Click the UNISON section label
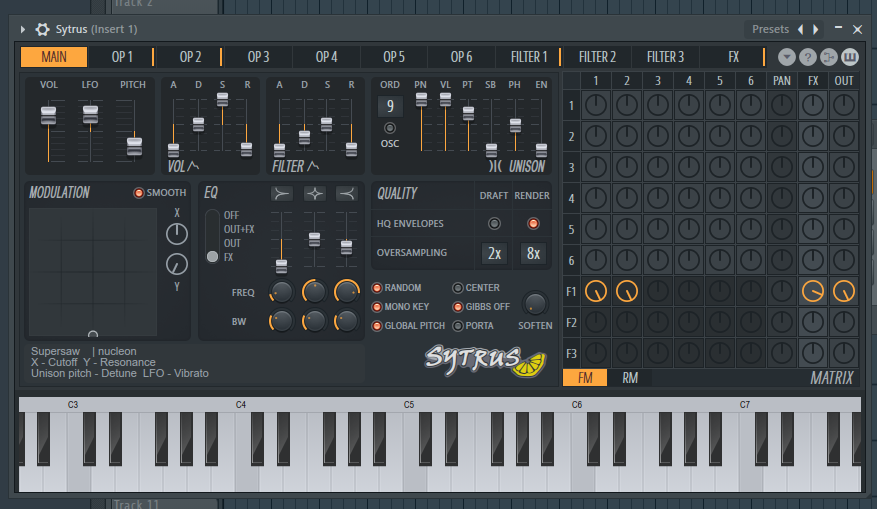Image resolution: width=877 pixels, height=509 pixels. [x=527, y=167]
